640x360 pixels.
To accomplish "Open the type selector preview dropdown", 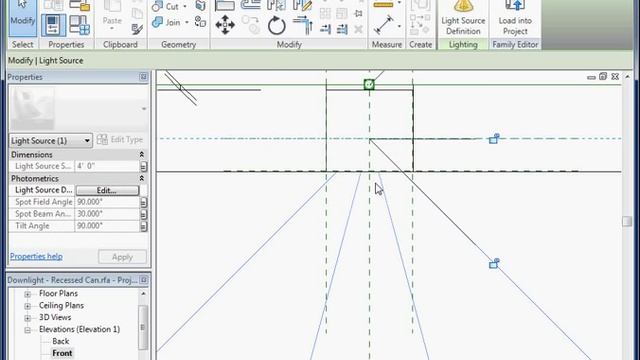I will [144, 109].
